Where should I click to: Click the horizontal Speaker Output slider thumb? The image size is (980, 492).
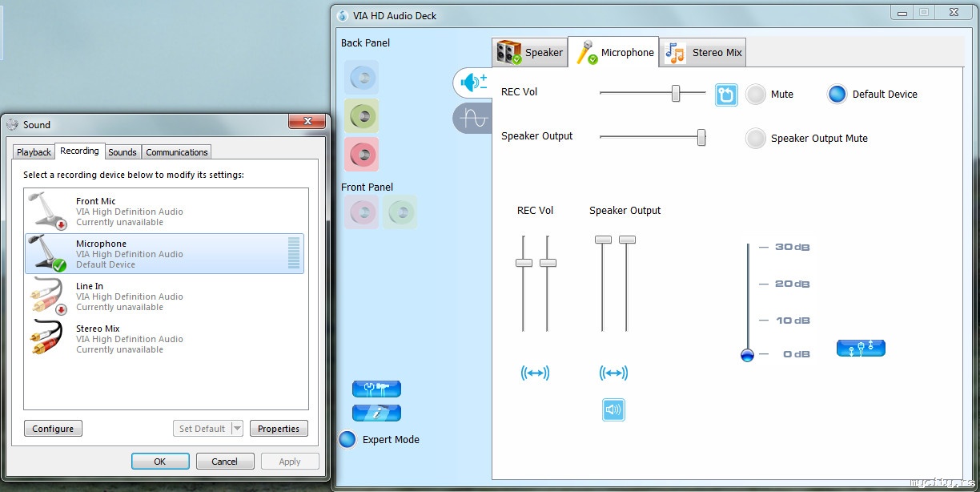[x=701, y=137]
